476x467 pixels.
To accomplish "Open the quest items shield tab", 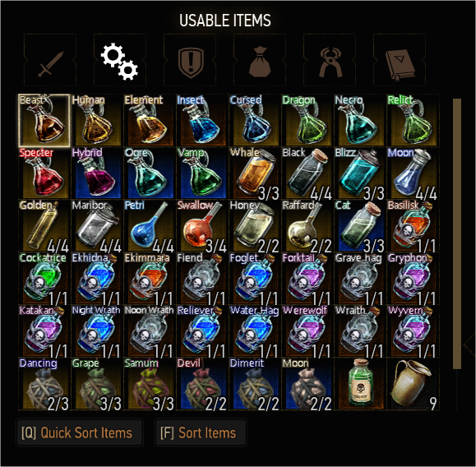I will pos(190,60).
